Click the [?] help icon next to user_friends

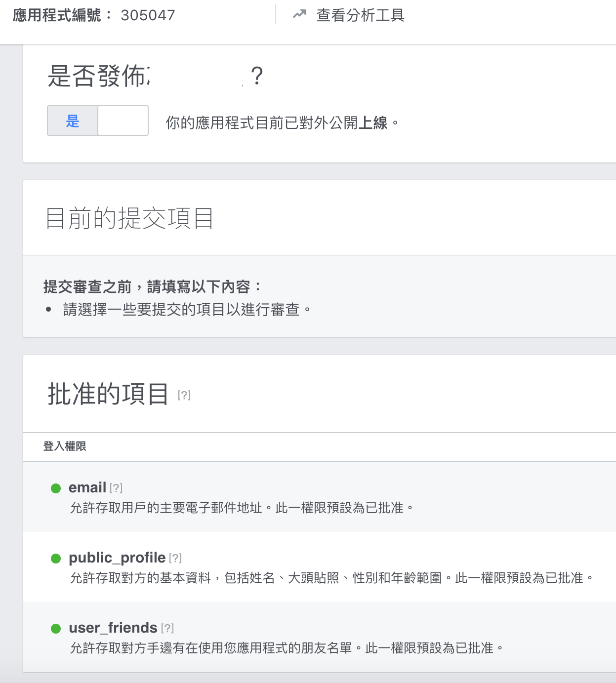[x=167, y=628]
